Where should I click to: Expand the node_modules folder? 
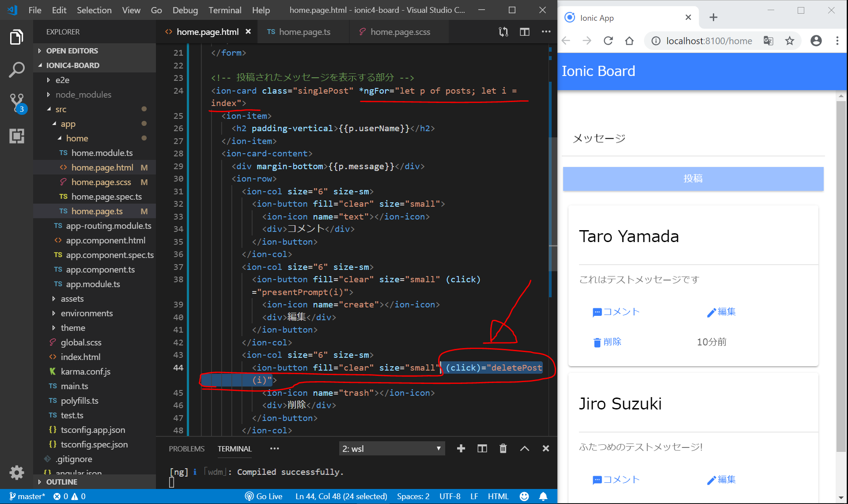tap(83, 95)
